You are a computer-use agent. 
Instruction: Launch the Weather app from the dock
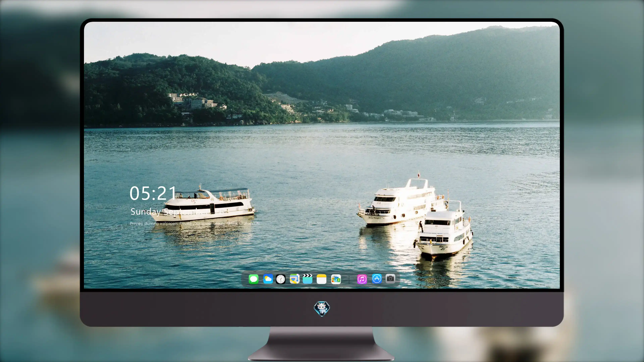[x=268, y=279]
